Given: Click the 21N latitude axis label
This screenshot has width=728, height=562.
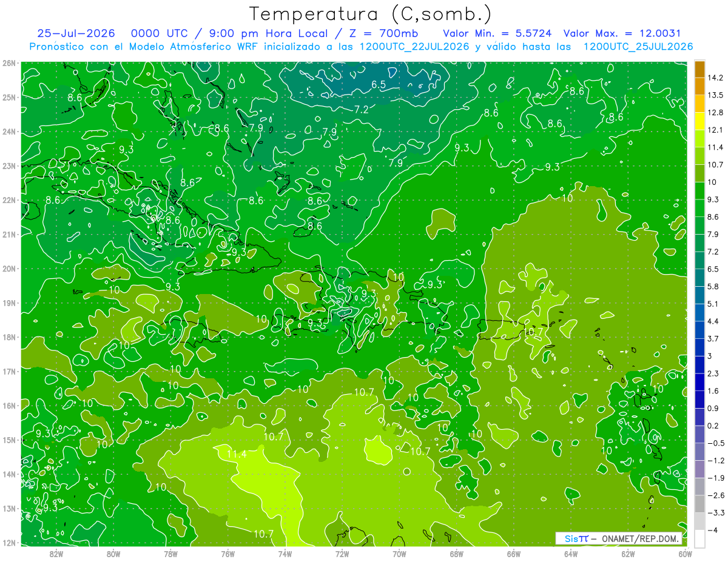Looking at the screenshot, I should pos(9,234).
